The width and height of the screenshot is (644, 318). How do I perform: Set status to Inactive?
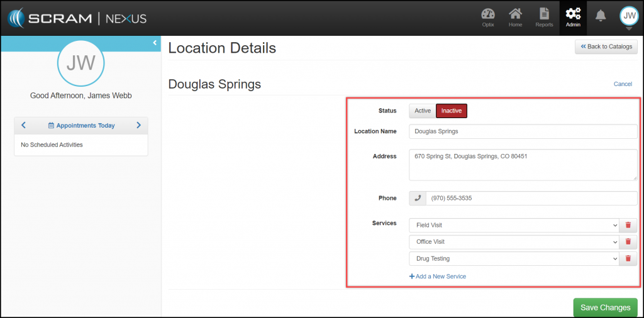coord(451,111)
